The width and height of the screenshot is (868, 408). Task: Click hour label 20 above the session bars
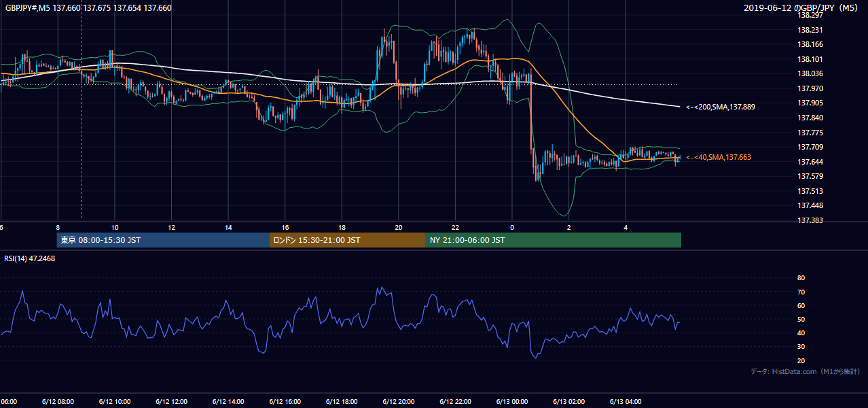point(399,227)
